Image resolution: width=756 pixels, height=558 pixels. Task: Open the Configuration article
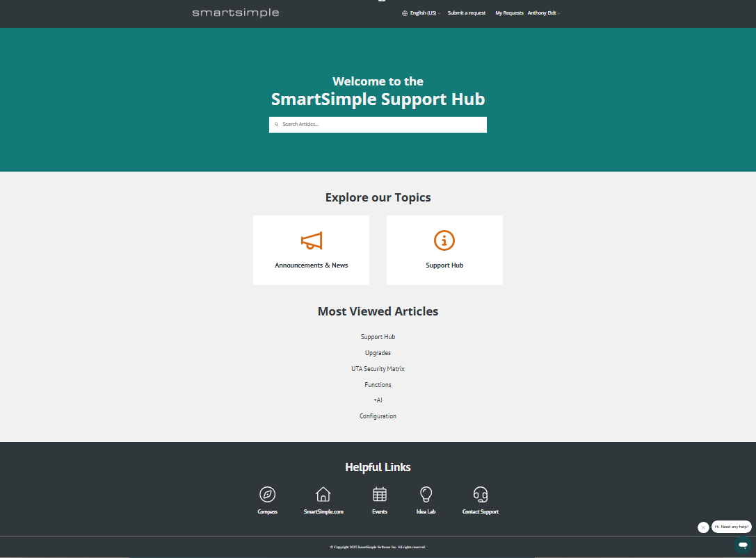point(378,416)
